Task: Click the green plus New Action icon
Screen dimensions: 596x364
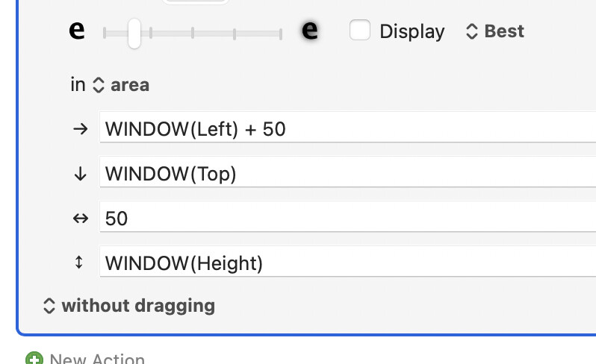Action: [x=34, y=359]
